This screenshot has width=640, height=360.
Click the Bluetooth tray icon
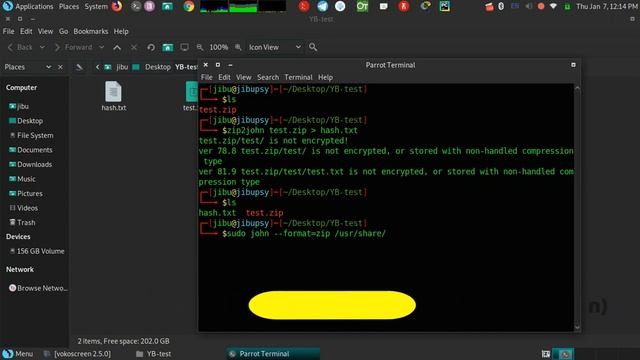(x=501, y=7)
